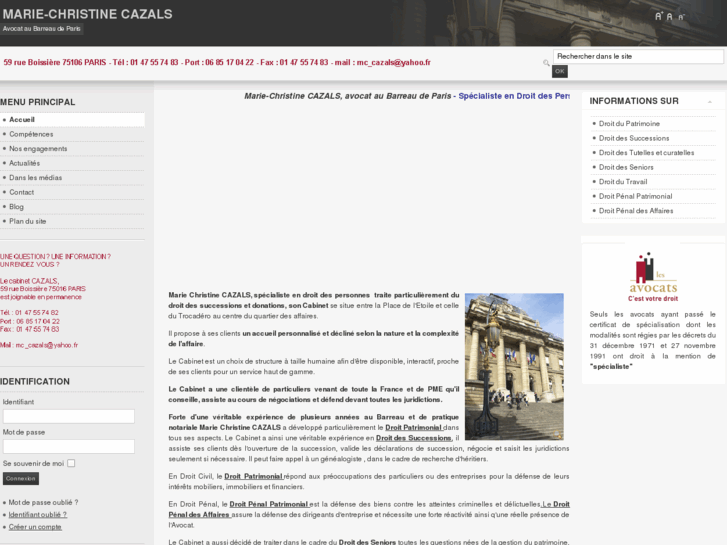This screenshot has width=727, height=545.
Task: Submit search with the OK button
Action: (x=560, y=71)
